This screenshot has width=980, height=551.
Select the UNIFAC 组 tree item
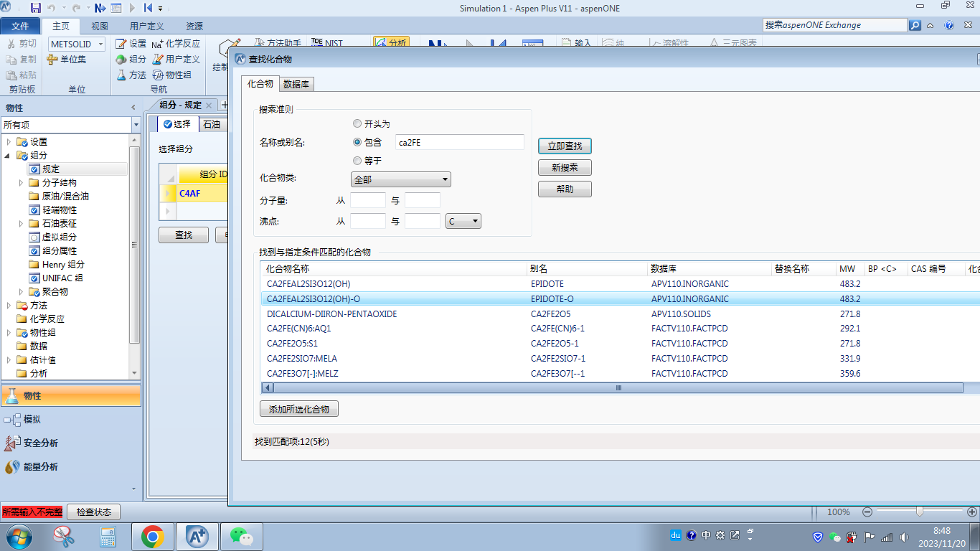point(57,278)
